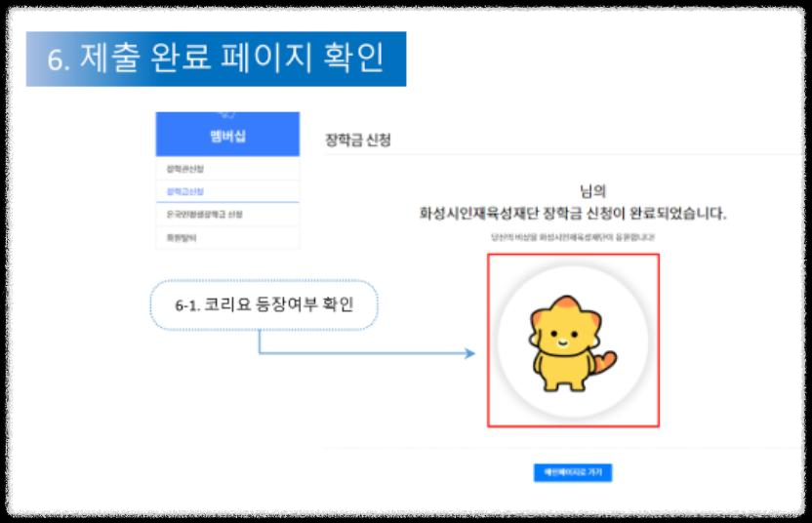Select the highlighted 장학금신청 sidebar item

[x=227, y=191]
